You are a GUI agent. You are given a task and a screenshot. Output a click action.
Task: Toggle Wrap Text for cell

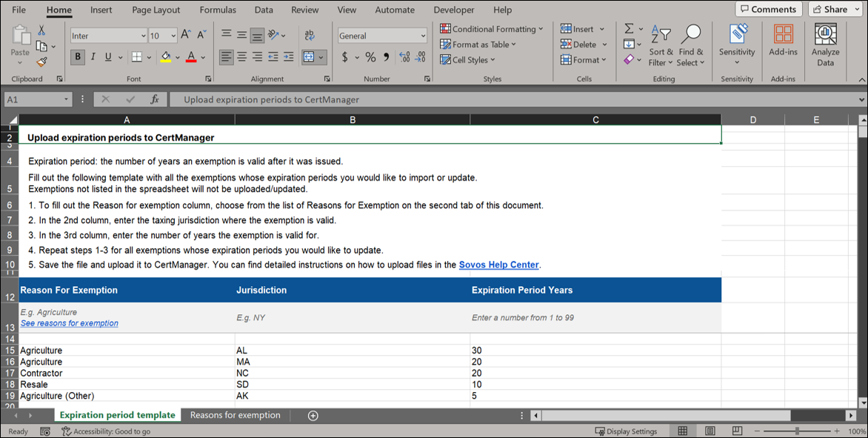310,36
